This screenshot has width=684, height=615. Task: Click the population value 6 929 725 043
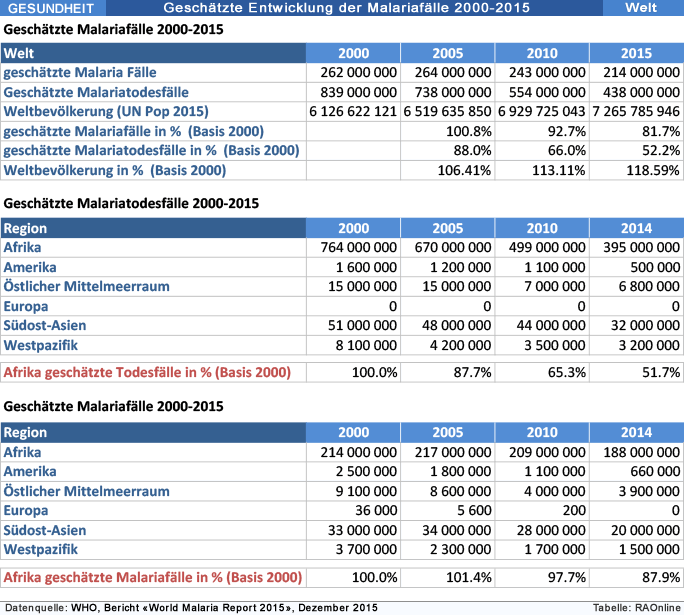click(x=541, y=112)
